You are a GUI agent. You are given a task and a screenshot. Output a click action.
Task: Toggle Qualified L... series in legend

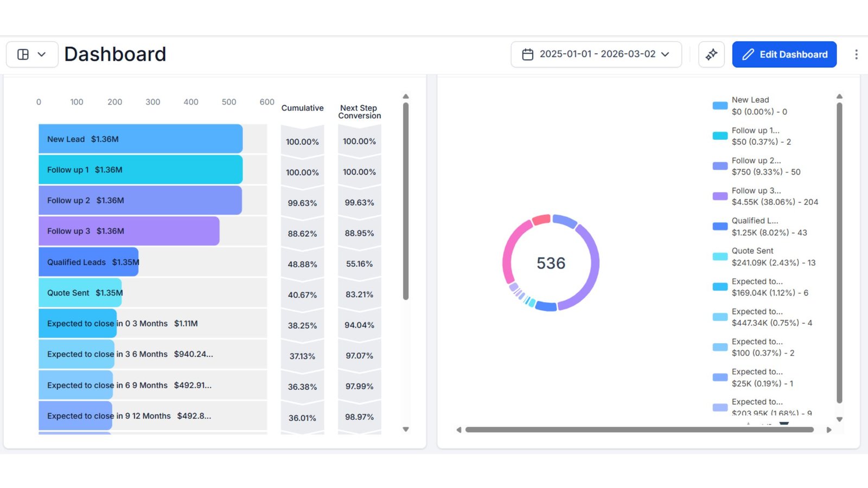coord(755,227)
